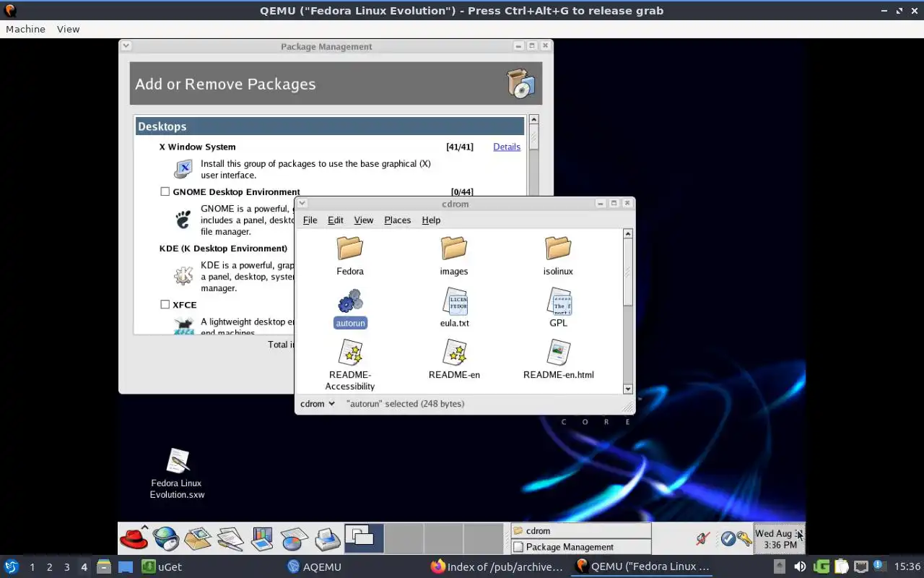Screen dimensions: 924x578
Task: Open the Edit menu in cdrom window
Action: tap(336, 220)
